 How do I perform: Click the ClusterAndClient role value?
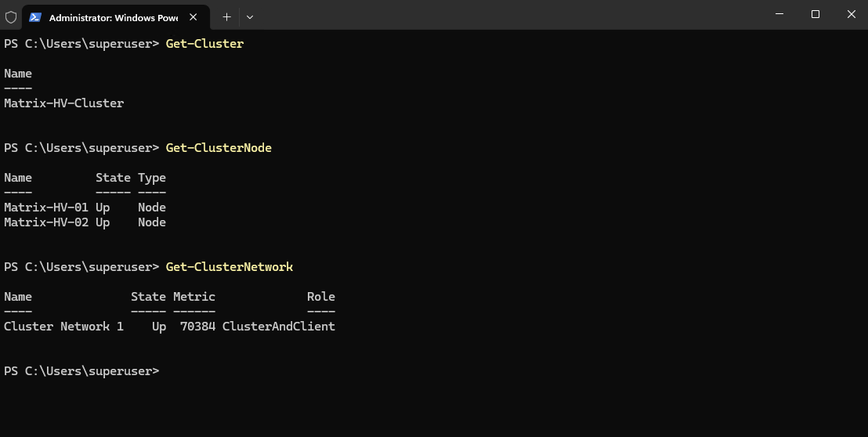(278, 327)
